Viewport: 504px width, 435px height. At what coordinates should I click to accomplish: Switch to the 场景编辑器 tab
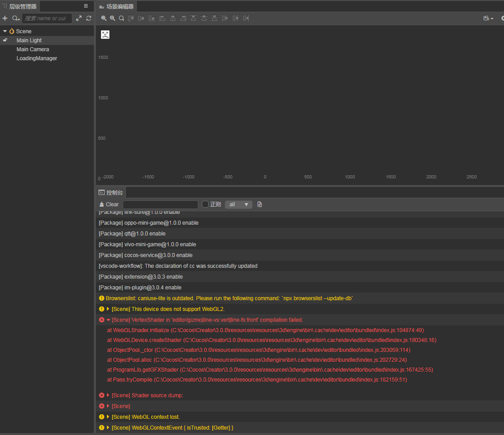pyautogui.click(x=116, y=6)
